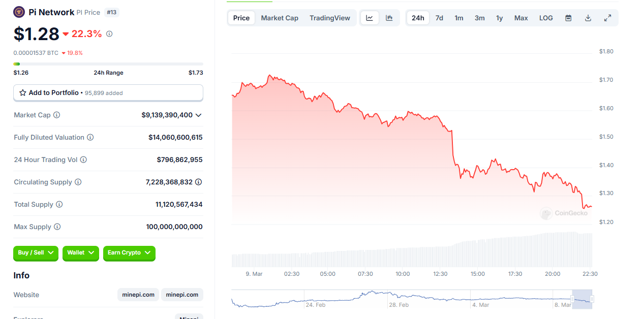Click the Market Cap value $9,139,390,400
The height and width of the screenshot is (319, 644).
click(167, 115)
